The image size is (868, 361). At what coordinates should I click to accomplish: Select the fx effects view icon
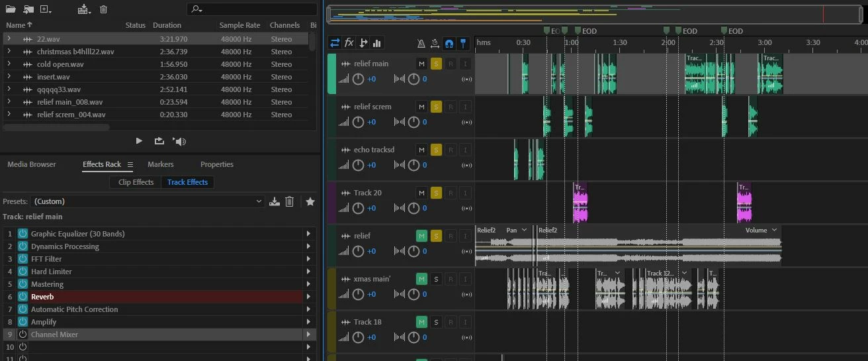coord(349,43)
